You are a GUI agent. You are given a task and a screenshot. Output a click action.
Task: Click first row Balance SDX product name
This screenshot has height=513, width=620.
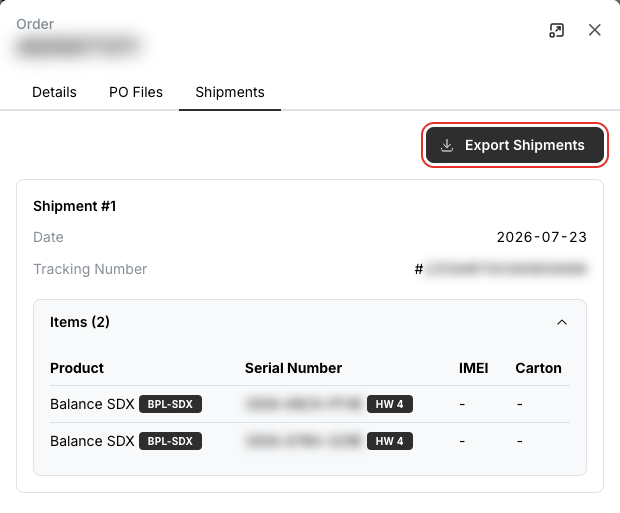point(92,404)
